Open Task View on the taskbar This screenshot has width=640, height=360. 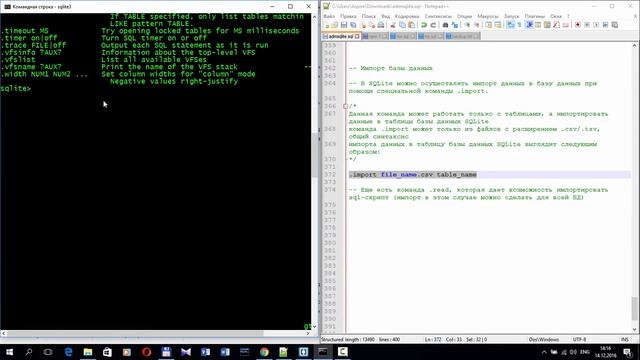pyautogui.click(x=48, y=352)
